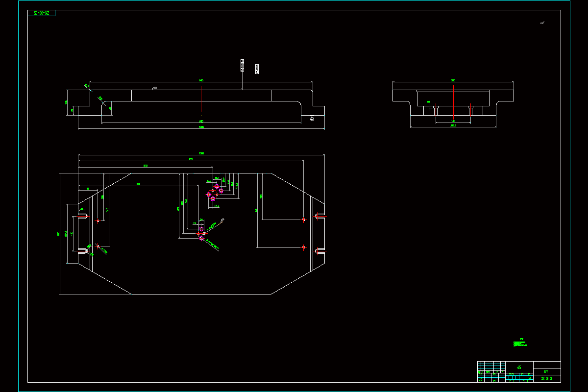The image size is (588, 392).
Task: Select the shorter tolerance frame above front view
Action: tap(257, 69)
